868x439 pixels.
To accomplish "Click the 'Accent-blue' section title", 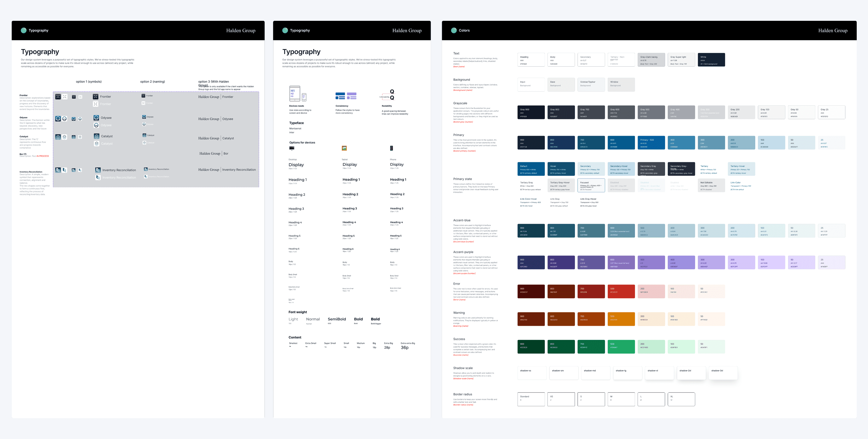I will point(462,220).
